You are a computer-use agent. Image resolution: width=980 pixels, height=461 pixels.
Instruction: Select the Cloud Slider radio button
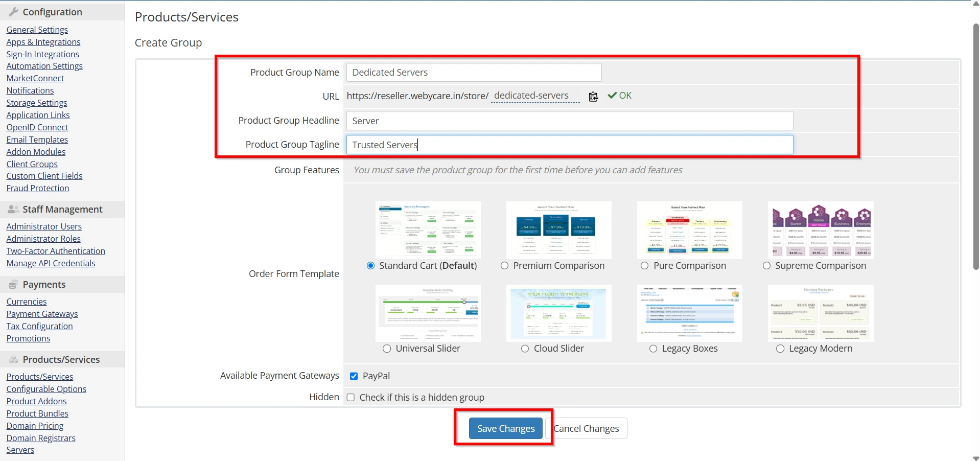(525, 349)
